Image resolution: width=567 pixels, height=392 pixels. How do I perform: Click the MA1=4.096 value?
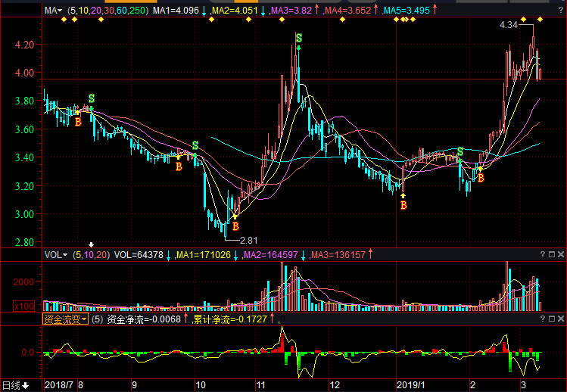(x=176, y=11)
